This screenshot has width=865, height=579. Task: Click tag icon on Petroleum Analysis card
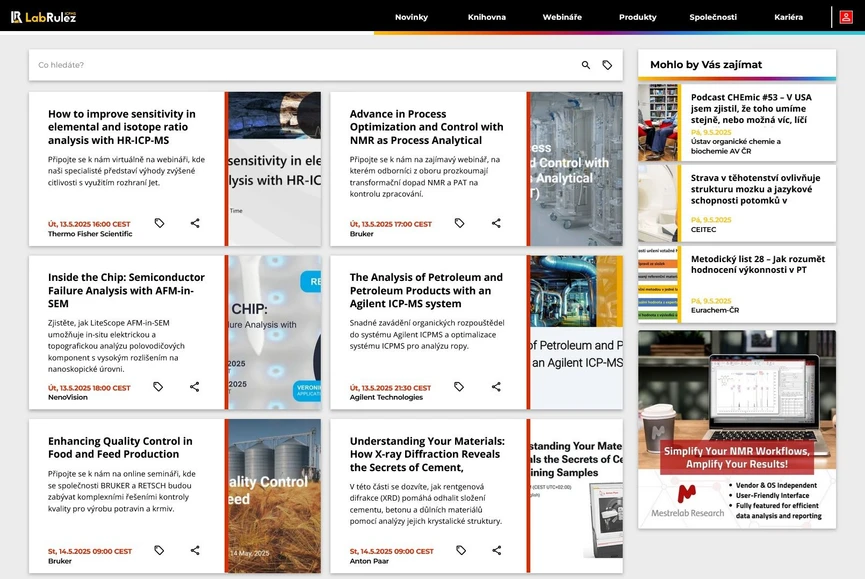coord(459,387)
